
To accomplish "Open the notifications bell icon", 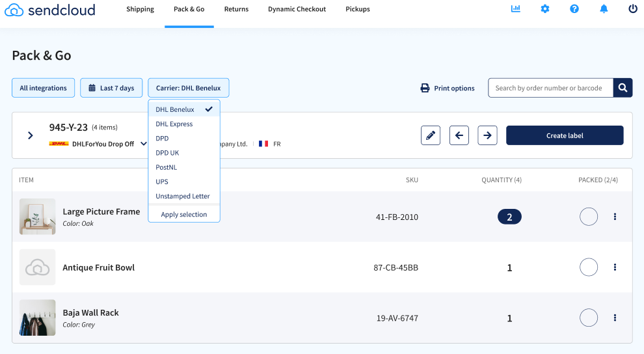I will pyautogui.click(x=604, y=8).
